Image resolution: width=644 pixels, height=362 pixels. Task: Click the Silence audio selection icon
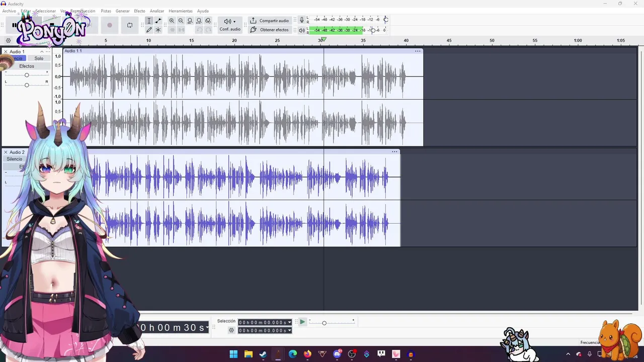point(181,30)
